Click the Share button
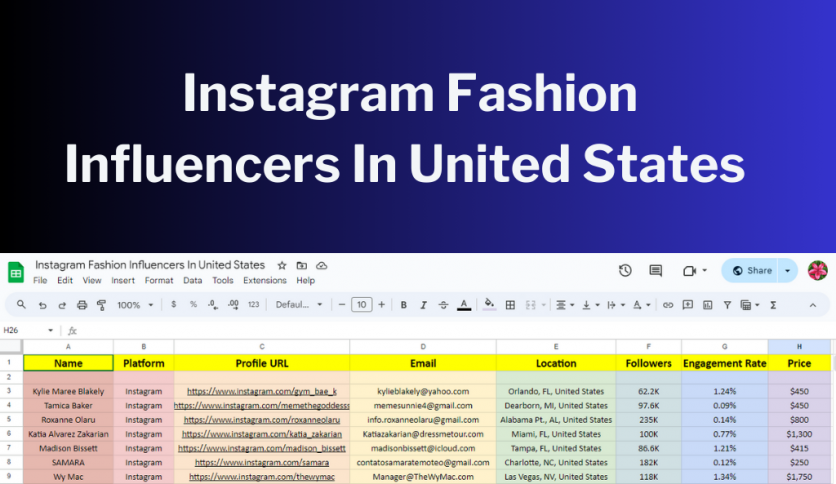Screen dimensions: 836x484 pos(751,271)
